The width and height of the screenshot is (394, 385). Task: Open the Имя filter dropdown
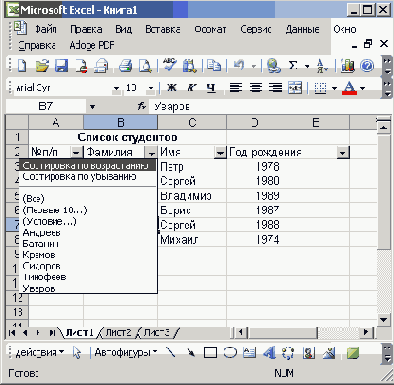[220, 153]
